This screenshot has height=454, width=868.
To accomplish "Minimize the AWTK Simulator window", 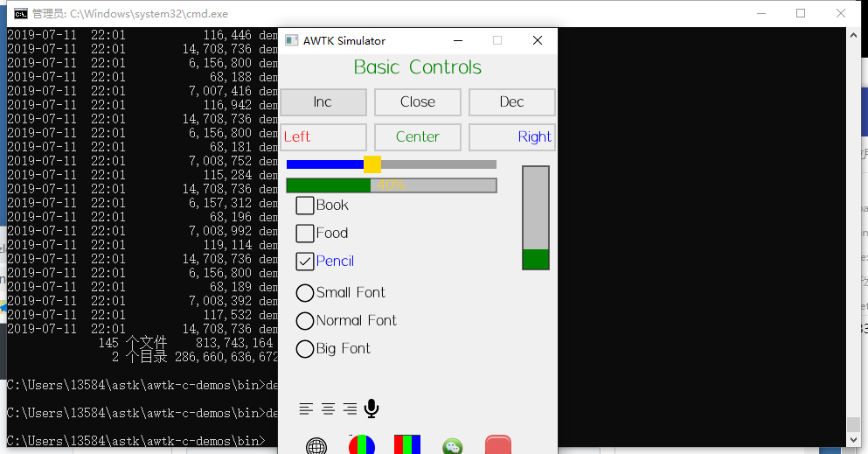I will pyautogui.click(x=458, y=40).
